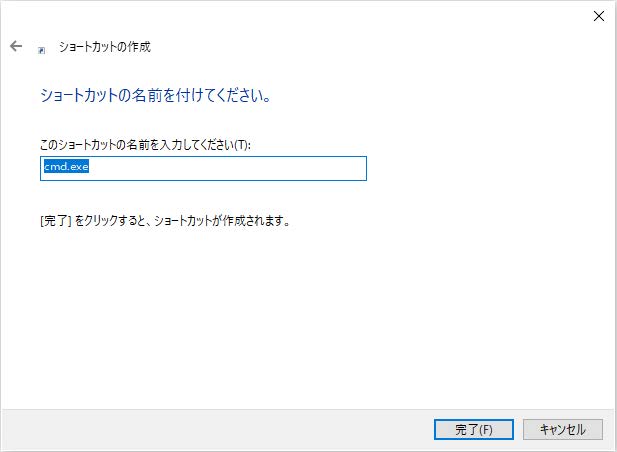Focus the empty part of the shortcut name field
Viewport: 617px width, 452px height.
click(228, 168)
